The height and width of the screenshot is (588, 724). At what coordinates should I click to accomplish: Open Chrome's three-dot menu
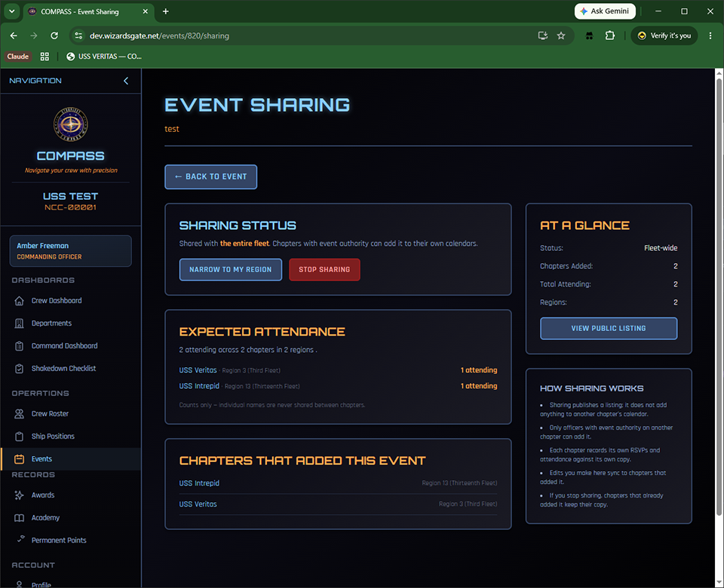(710, 35)
